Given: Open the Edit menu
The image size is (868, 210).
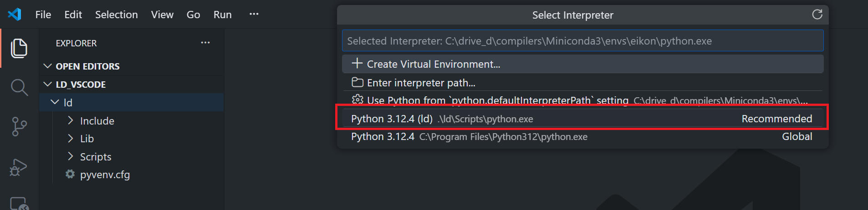Looking at the screenshot, I should click(x=73, y=15).
